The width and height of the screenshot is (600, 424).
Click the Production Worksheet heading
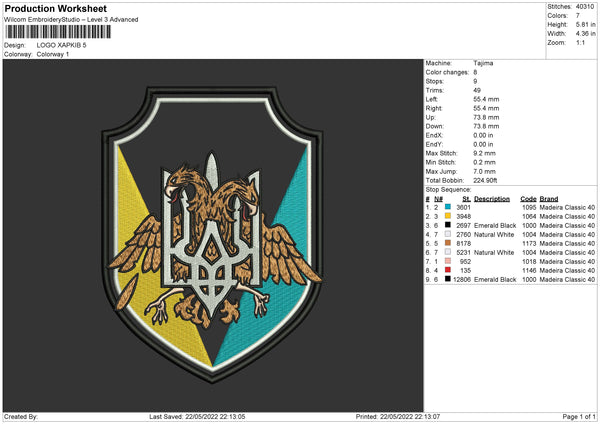tap(56, 8)
